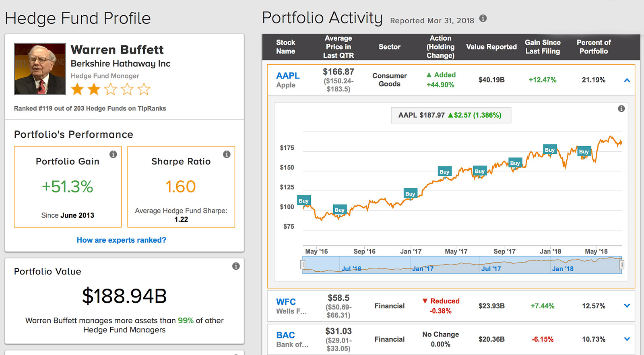Expand the WFC row chevron
The image size is (644, 355).
627,306
